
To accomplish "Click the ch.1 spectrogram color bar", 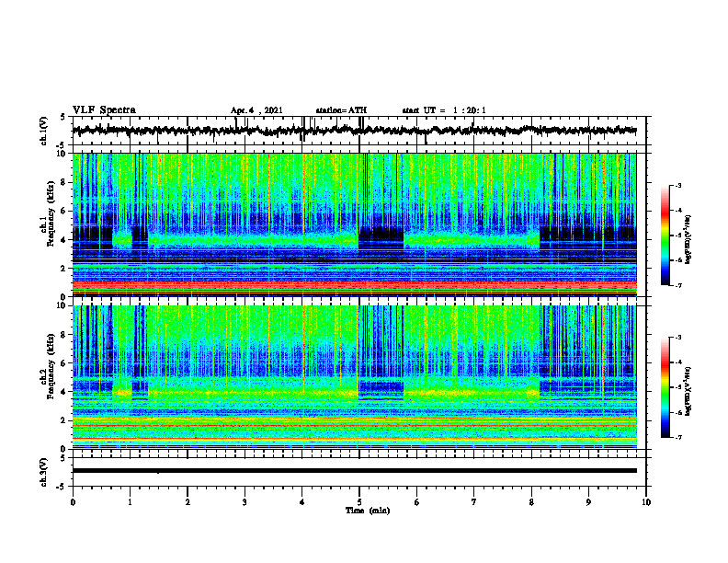I will tap(665, 236).
